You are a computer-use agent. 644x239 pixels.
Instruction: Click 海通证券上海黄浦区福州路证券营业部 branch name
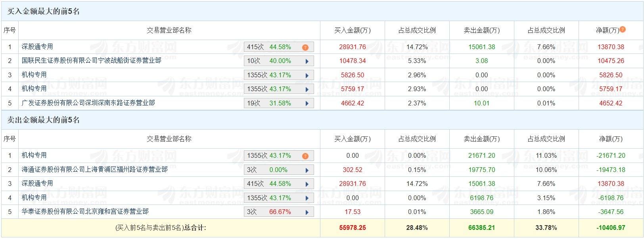tap(93, 170)
